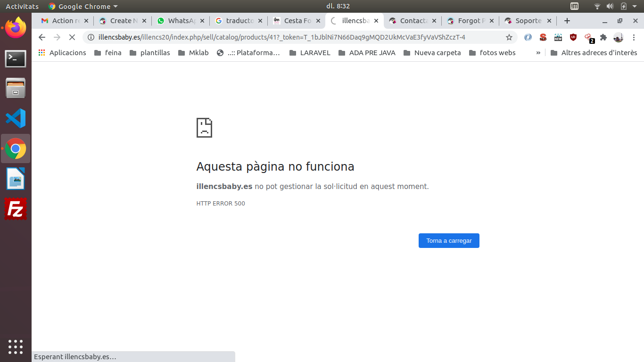Open the clock calendar dl. 8:32
Screen dimensions: 644x362
[x=338, y=6]
